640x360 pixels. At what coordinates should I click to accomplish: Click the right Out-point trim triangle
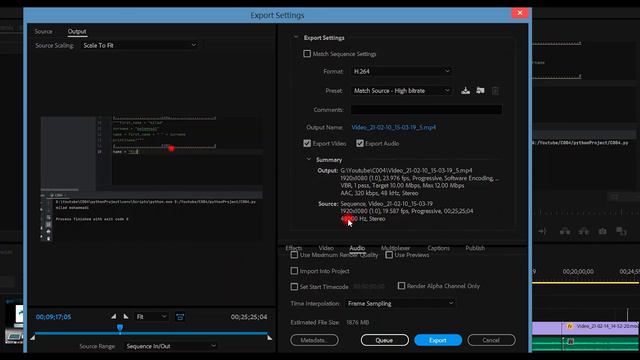coord(269,338)
